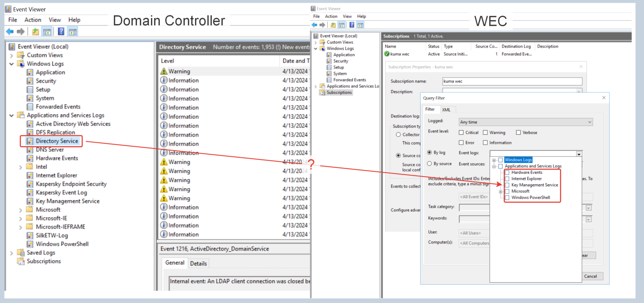
Task: Click Cancel button in Query Filter dialog
Action: click(x=590, y=276)
